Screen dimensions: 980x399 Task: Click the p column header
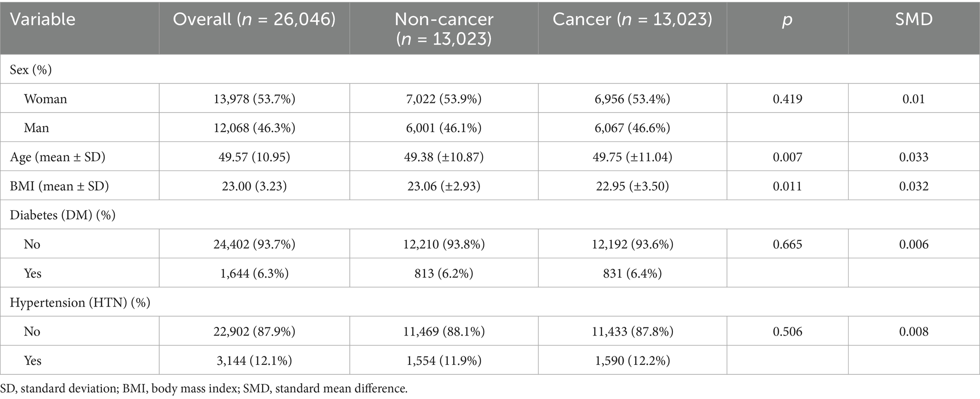coord(787,19)
